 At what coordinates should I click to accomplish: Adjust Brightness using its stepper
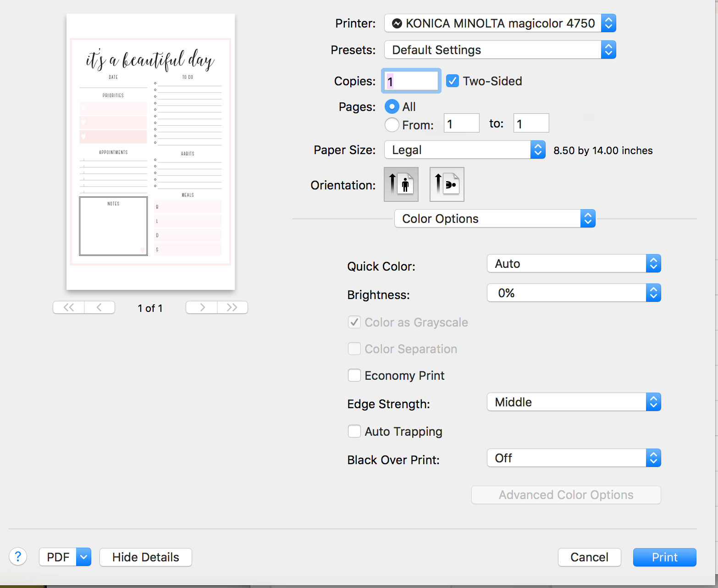(x=653, y=293)
